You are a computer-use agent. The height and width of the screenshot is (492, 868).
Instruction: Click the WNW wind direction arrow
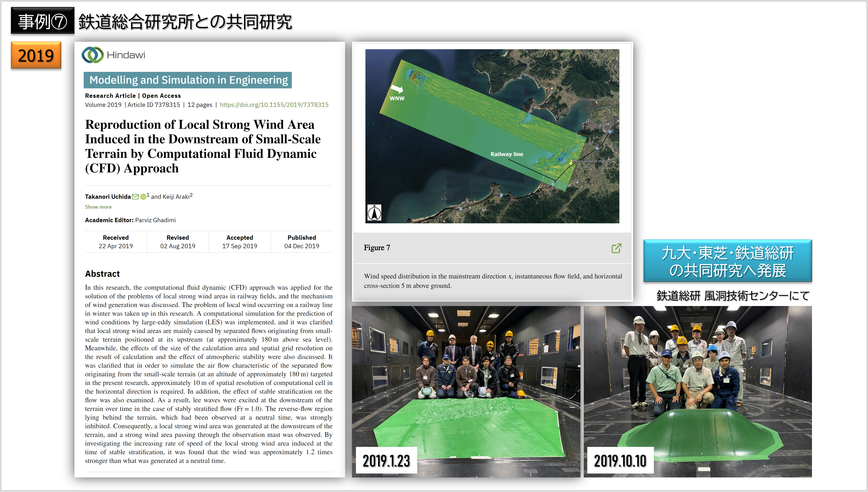(x=397, y=89)
